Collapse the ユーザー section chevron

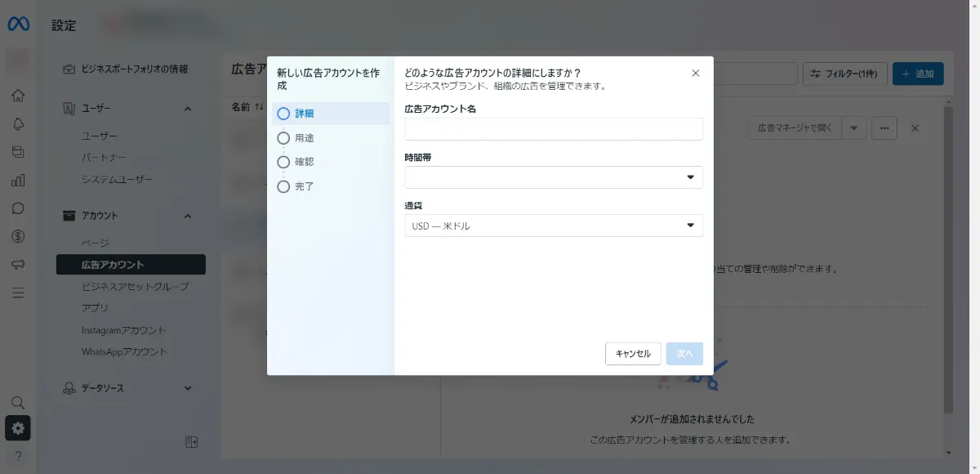[x=187, y=109]
